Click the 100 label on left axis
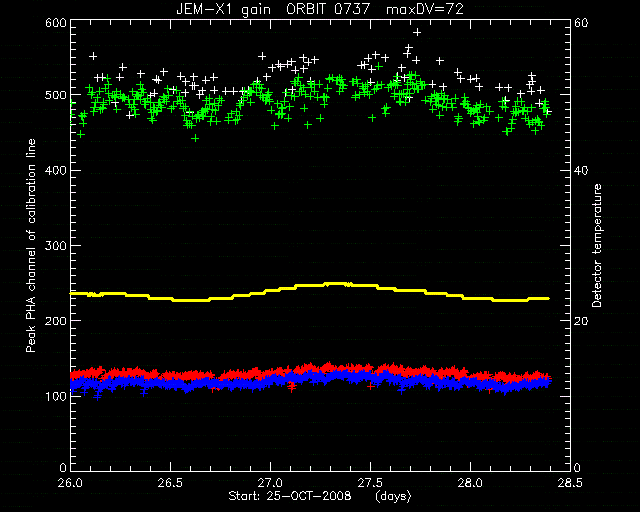640x512 pixels. click(56, 396)
